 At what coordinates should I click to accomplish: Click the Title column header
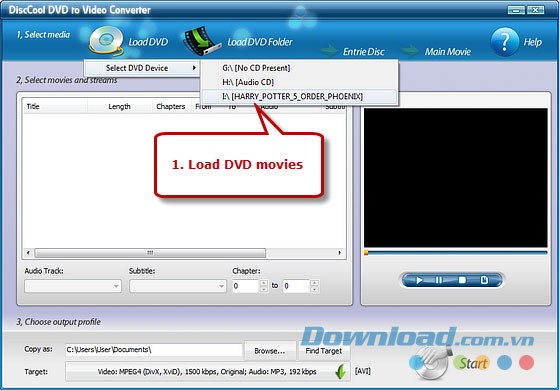(x=55, y=107)
